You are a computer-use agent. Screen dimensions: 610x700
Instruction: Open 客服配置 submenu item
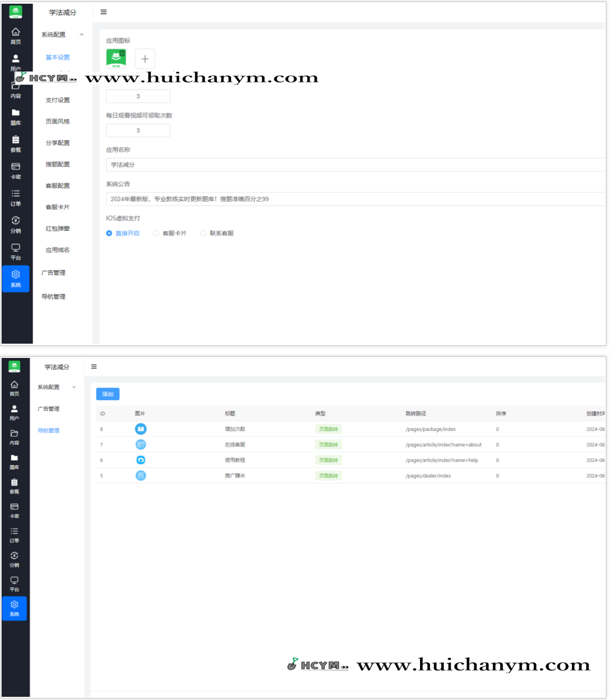point(58,186)
